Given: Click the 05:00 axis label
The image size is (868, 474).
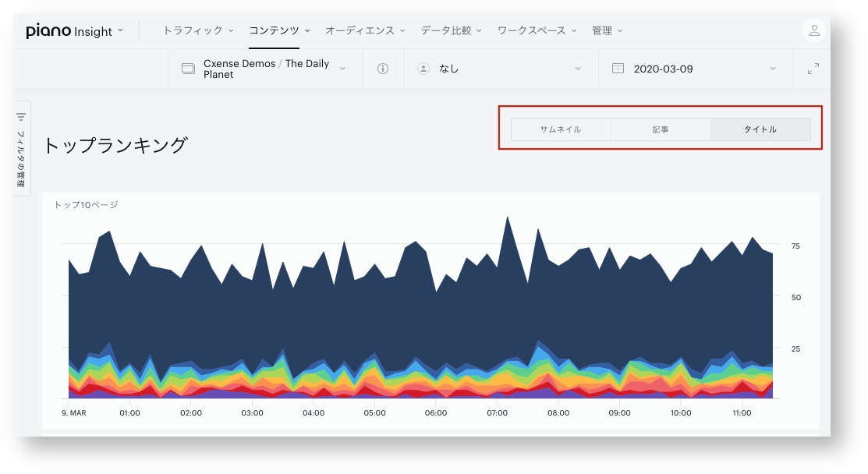Looking at the screenshot, I should tap(375, 412).
